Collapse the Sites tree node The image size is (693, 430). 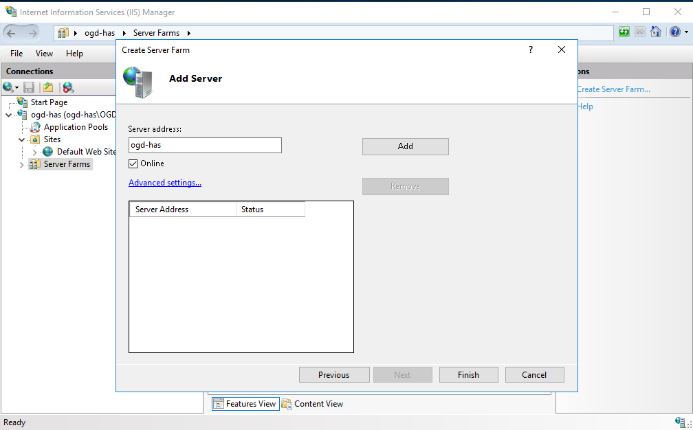click(x=21, y=140)
